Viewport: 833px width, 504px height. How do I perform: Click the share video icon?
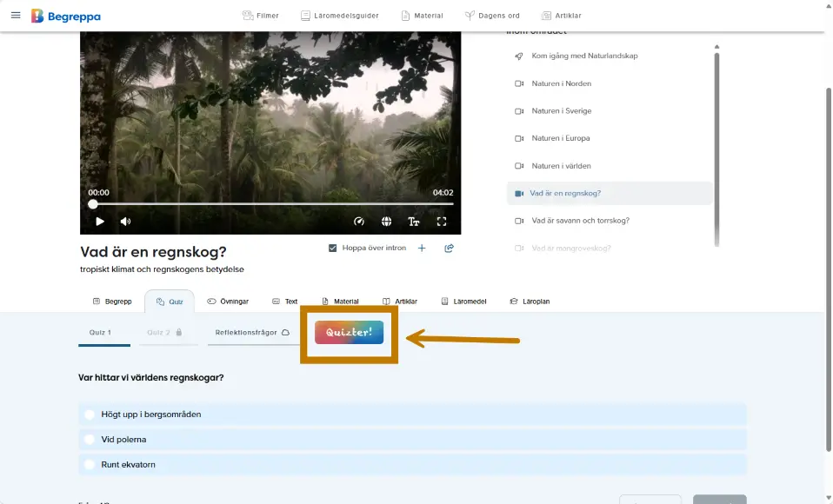(449, 249)
